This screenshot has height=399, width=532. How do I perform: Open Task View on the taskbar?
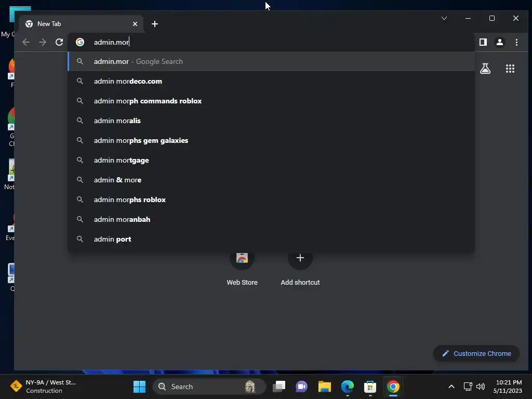[279, 387]
